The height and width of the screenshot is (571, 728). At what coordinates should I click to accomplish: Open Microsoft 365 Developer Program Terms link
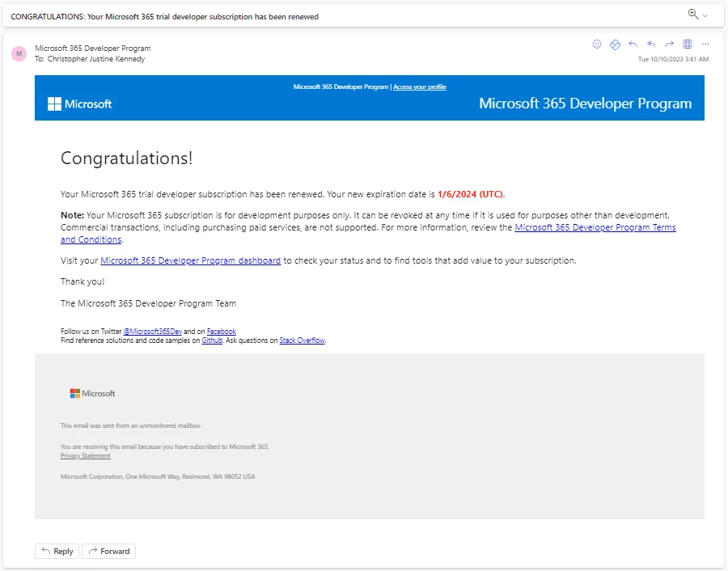pyautogui.click(x=595, y=227)
